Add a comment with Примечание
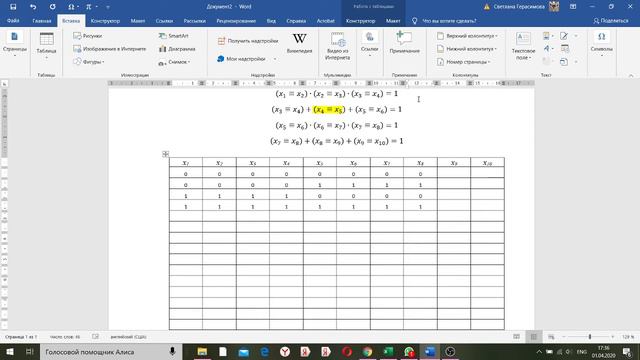This screenshot has width=640, height=360. tap(404, 42)
